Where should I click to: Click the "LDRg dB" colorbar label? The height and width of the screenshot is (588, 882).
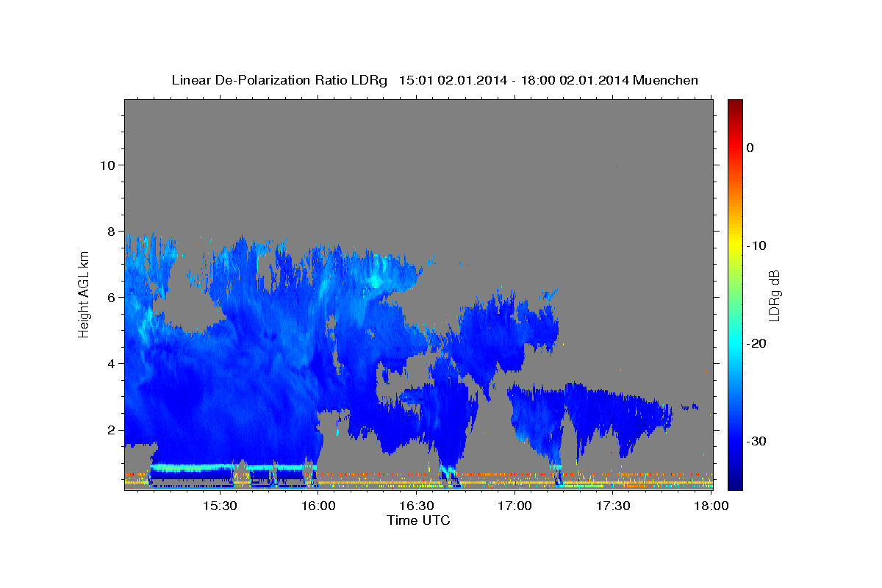click(x=774, y=295)
